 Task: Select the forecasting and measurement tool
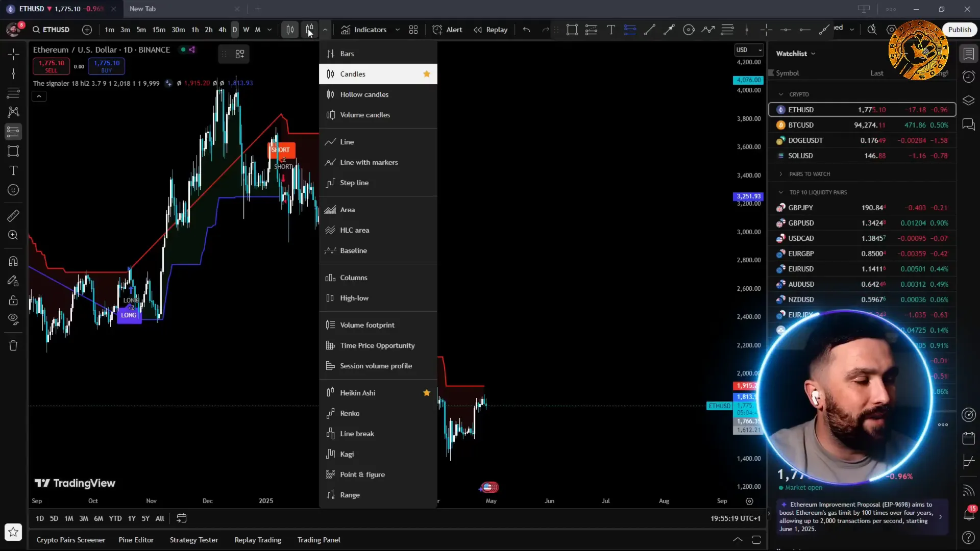(13, 132)
